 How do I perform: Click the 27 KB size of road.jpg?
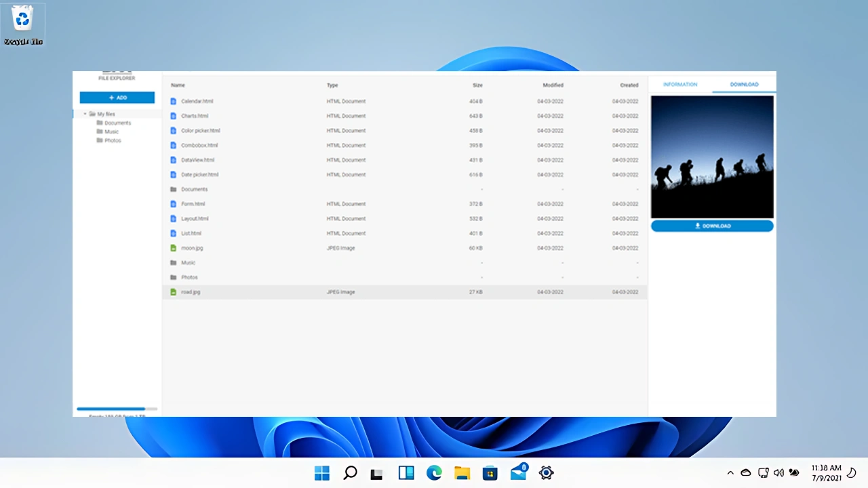[x=476, y=292]
